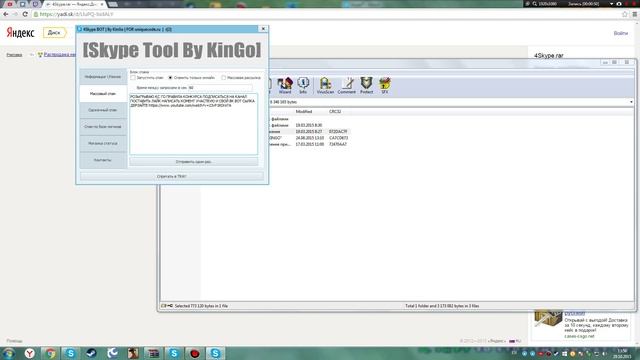Open the fourth Skype Tool sidebar tab
Image resolution: width=640 pixels, height=360 pixels.
(x=103, y=127)
